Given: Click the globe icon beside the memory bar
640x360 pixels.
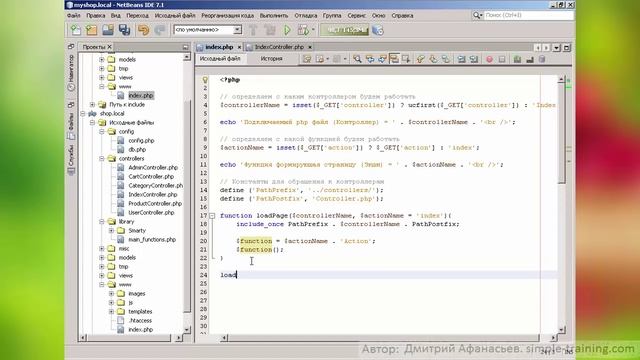Looking at the screenshot, I should [x=378, y=30].
